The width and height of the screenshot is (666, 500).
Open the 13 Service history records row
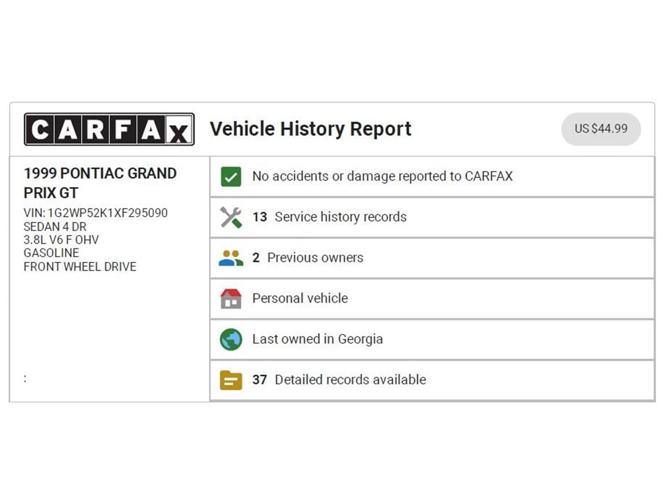[330, 217]
